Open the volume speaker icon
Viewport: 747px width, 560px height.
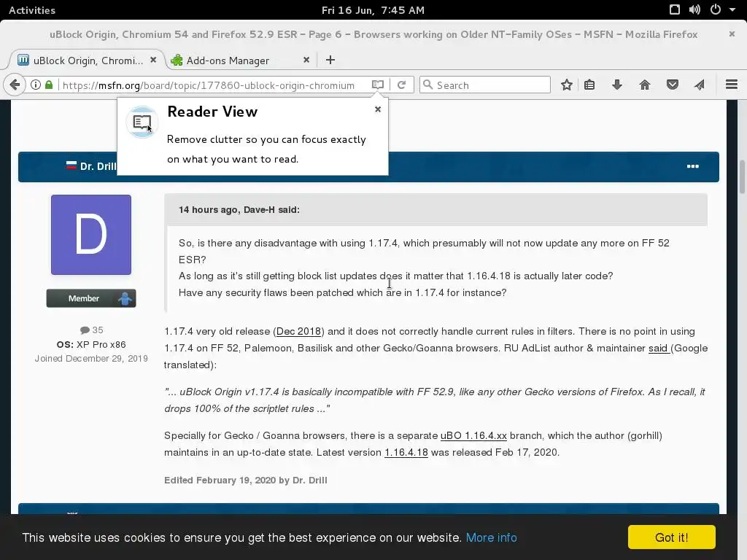pyautogui.click(x=694, y=9)
